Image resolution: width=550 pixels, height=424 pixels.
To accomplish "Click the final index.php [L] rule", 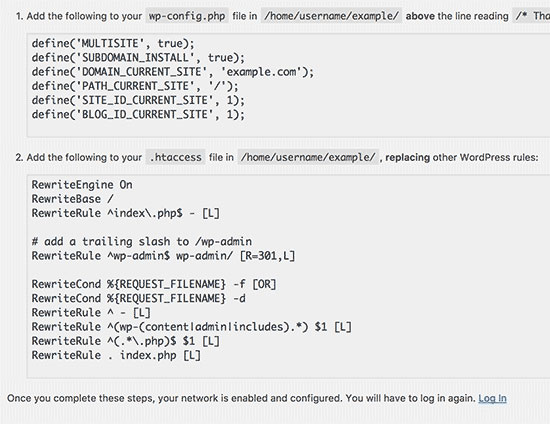I will point(116,355).
